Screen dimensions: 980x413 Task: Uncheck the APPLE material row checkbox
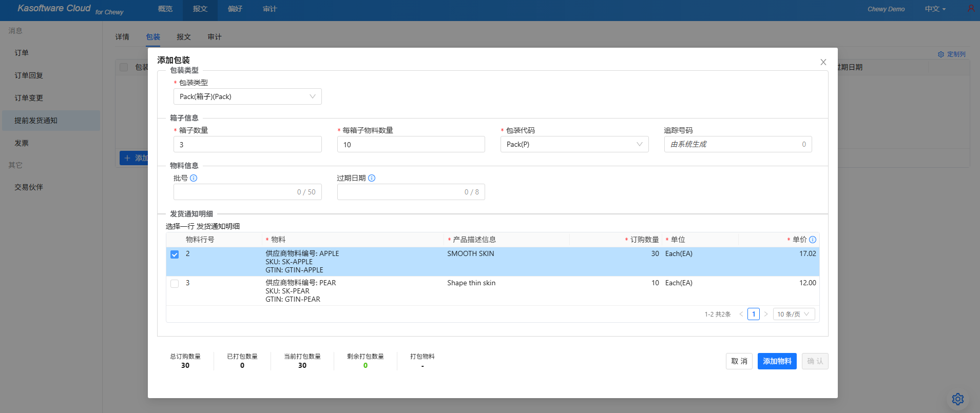175,254
